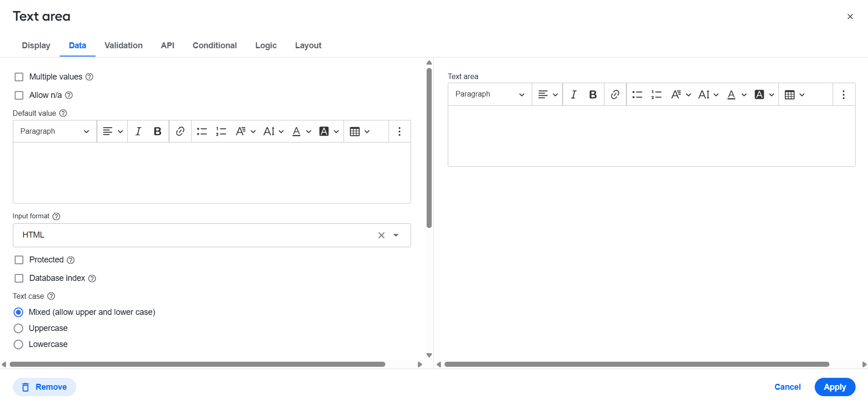Enable Database index checkbox
This screenshot has height=404, width=868.
(19, 278)
